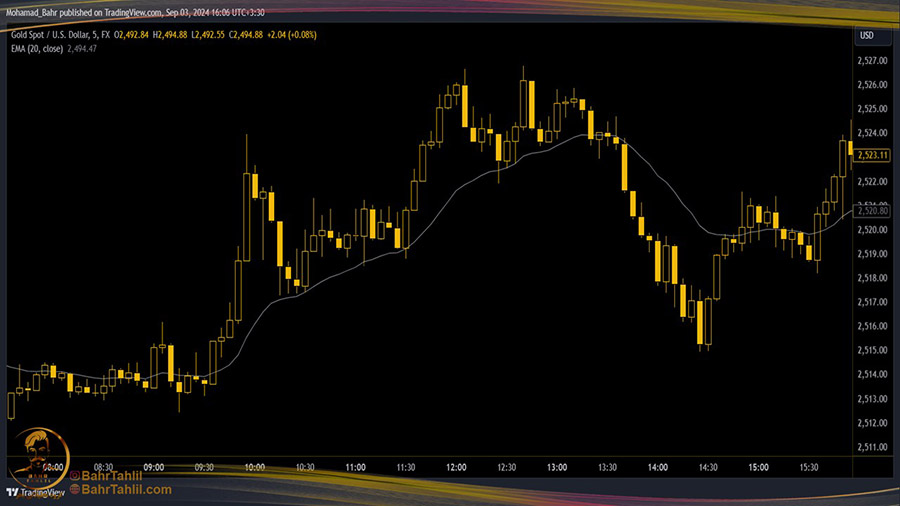Click the 09:00 time axis label

[154, 467]
